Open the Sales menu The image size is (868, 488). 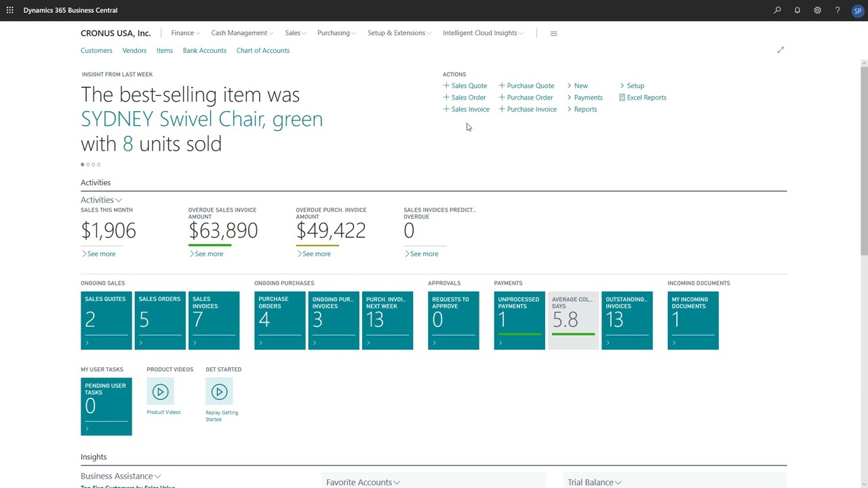(296, 33)
